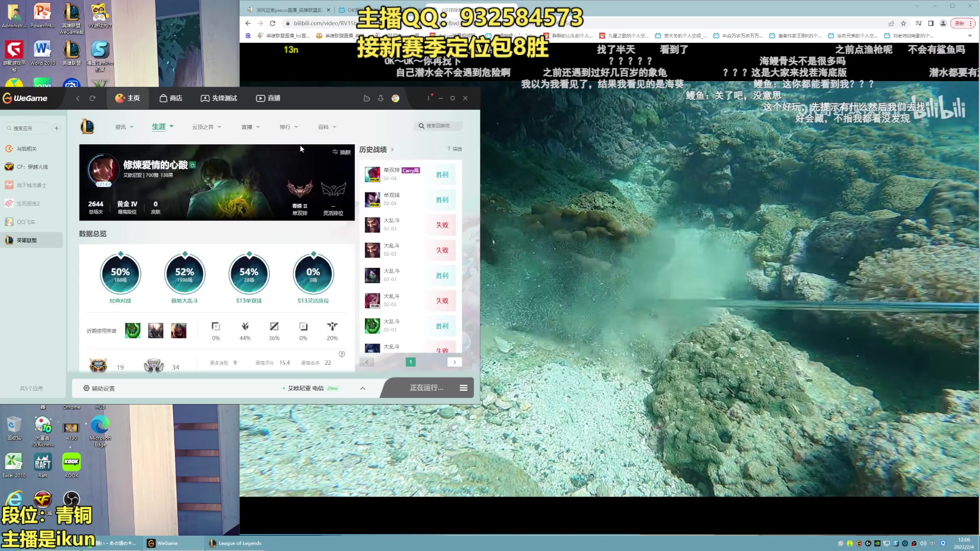Open the Carry局 单双排 match from 02-04
Image resolution: width=980 pixels, height=551 pixels.
point(410,174)
